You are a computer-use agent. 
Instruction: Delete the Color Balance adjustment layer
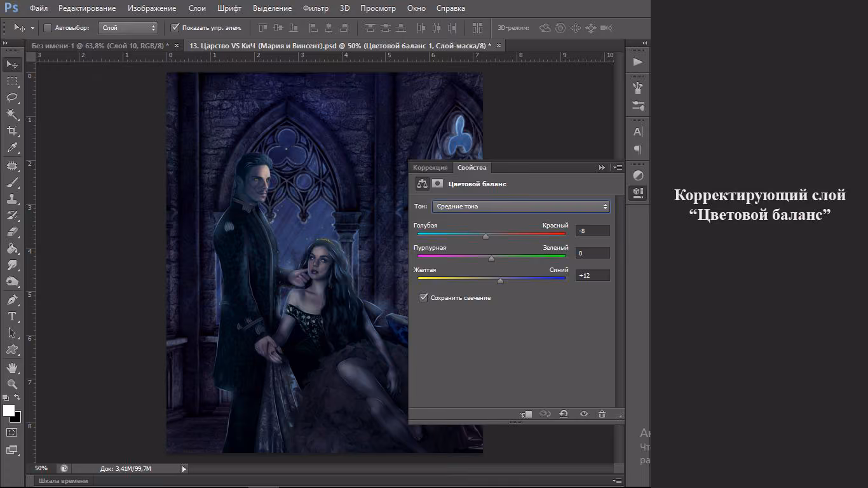click(602, 414)
